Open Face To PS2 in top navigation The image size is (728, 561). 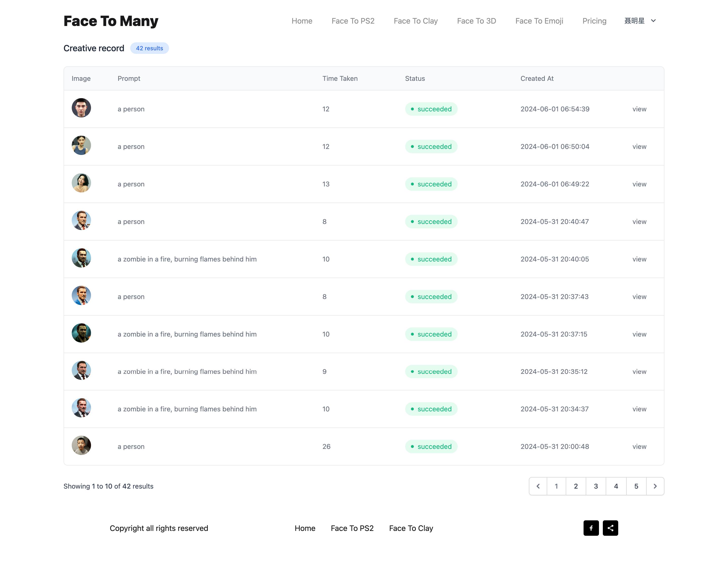(x=353, y=21)
